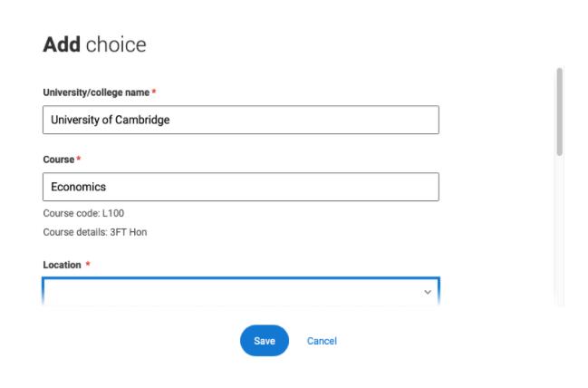Grab the vertical scrollbar thumb
This screenshot has height=388, width=588.
559,111
